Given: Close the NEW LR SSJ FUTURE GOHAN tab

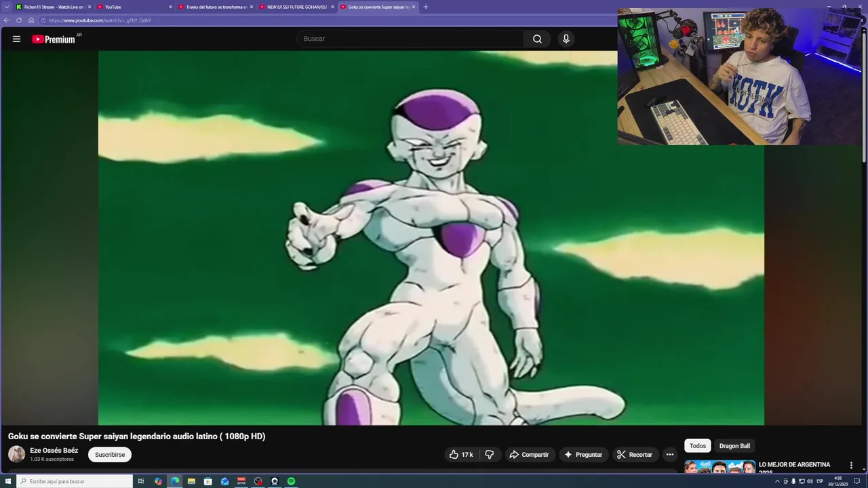Looking at the screenshot, I should pyautogui.click(x=332, y=7).
